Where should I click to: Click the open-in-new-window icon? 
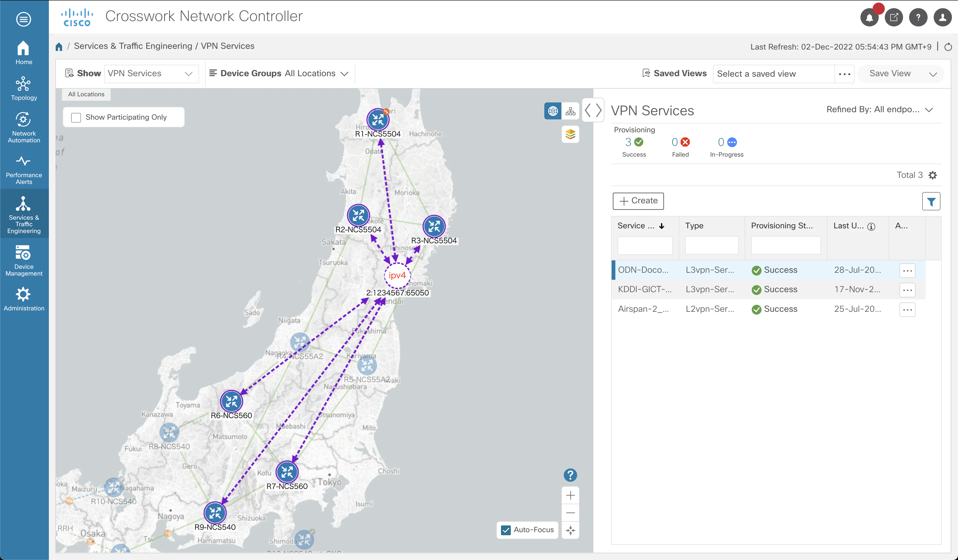pyautogui.click(x=894, y=18)
